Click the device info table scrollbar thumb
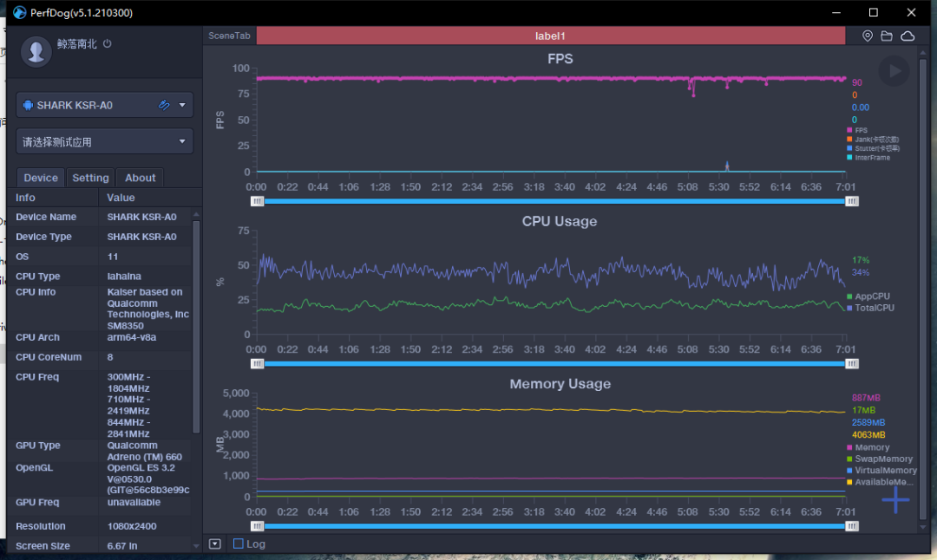 click(x=196, y=327)
